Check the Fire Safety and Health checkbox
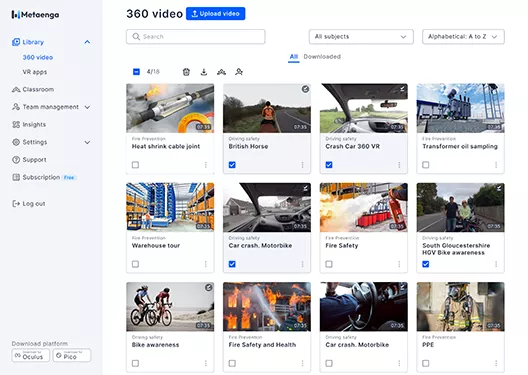Screen dimensions: 528x375 (232, 363)
